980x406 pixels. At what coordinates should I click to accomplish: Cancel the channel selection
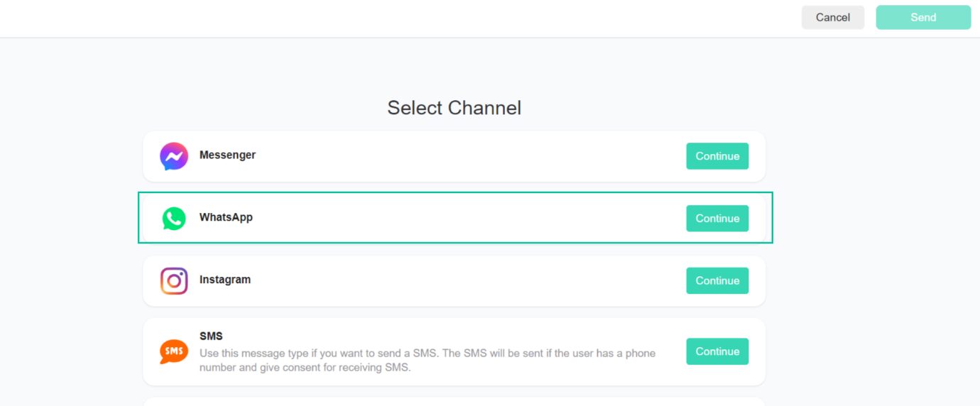coord(833,18)
